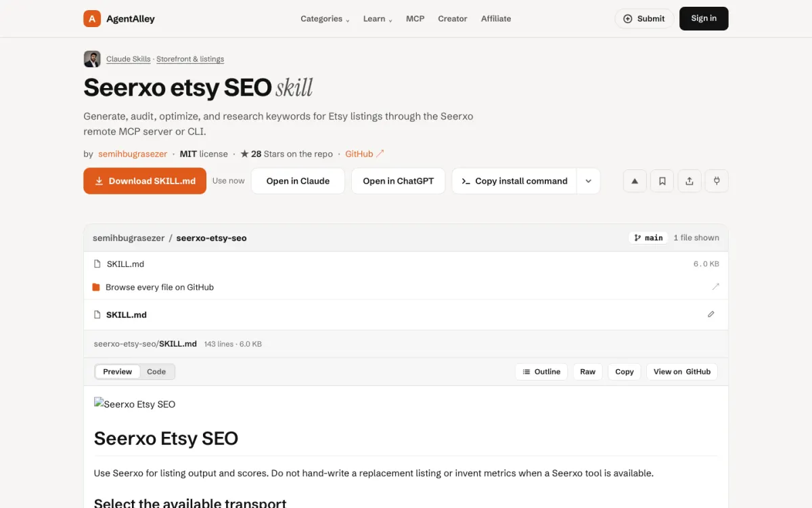Open the semihbugrasezer author profile link

133,154
